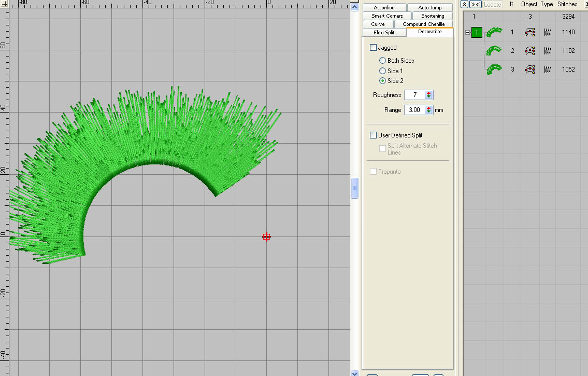
Task: Click the red crosshair origin marker on canvas
Action: (266, 237)
